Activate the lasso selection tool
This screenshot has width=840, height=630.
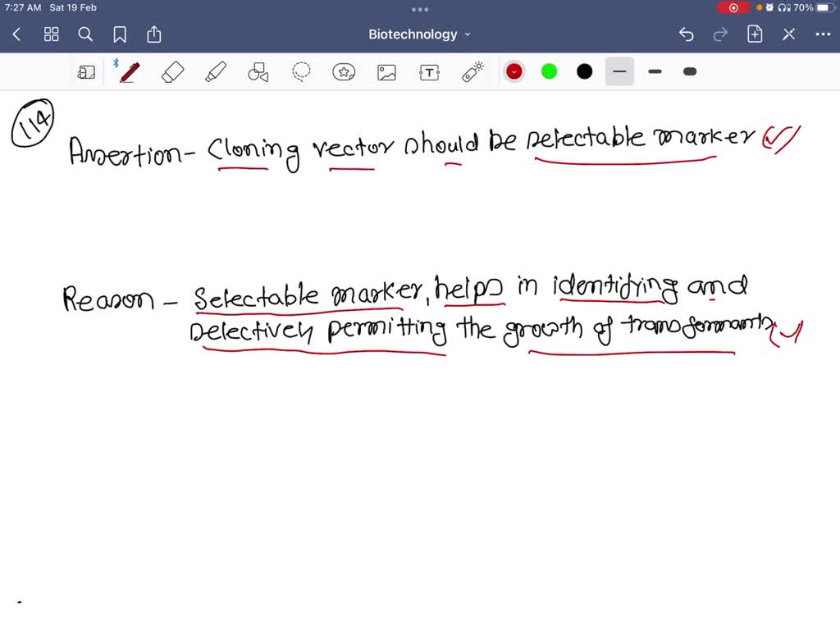pos(300,71)
